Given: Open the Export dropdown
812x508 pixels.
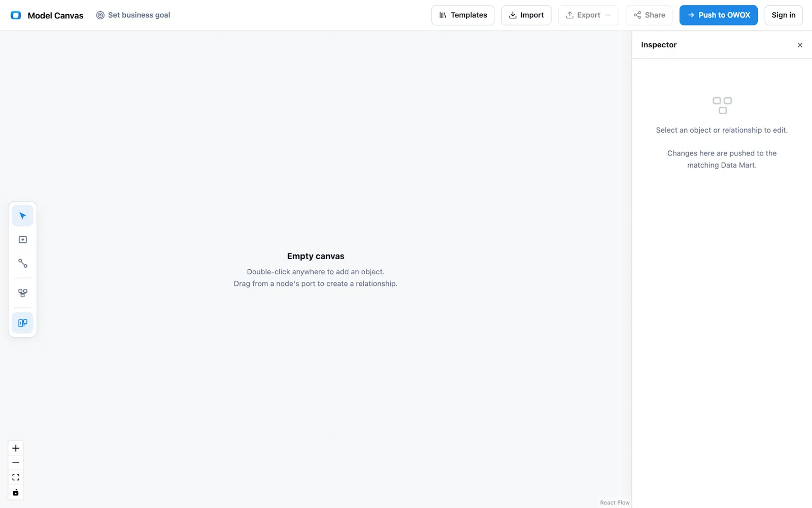Looking at the screenshot, I should 589,15.
